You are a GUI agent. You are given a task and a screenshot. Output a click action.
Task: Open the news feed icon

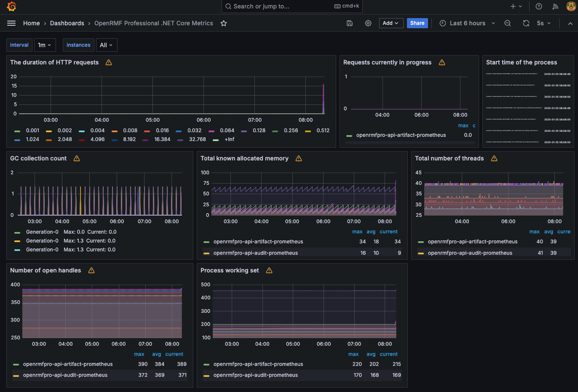point(555,6)
